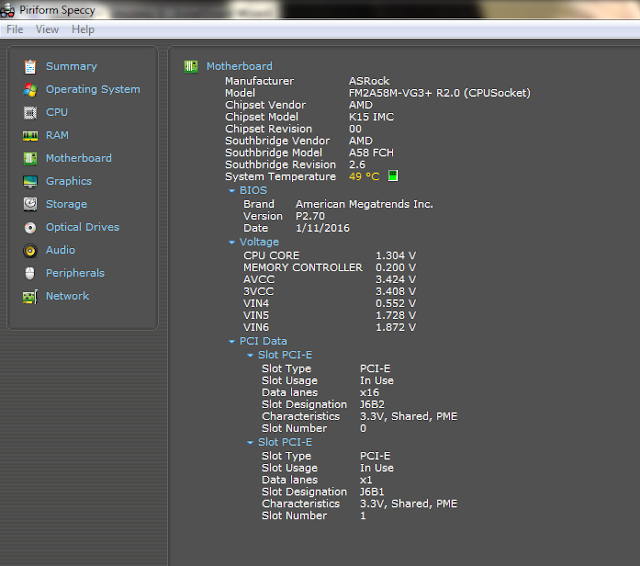Click the AVCC voltage 3.424 V
Screen dimensions: 640x566
[x=396, y=280]
